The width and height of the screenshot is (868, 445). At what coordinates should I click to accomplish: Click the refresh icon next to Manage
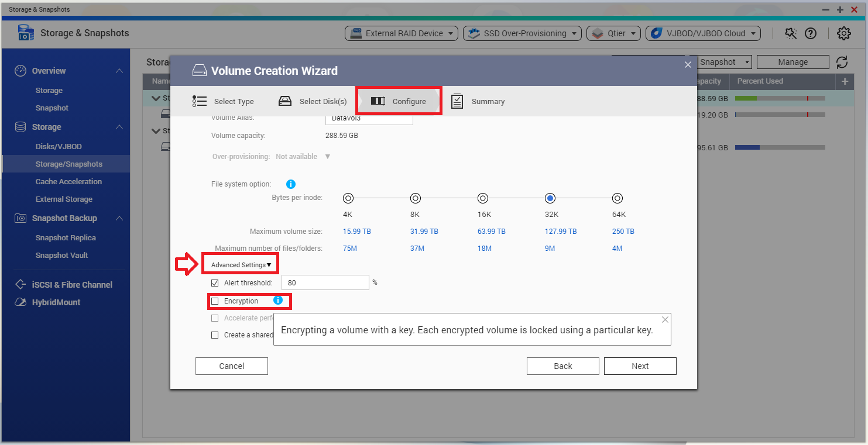click(842, 62)
